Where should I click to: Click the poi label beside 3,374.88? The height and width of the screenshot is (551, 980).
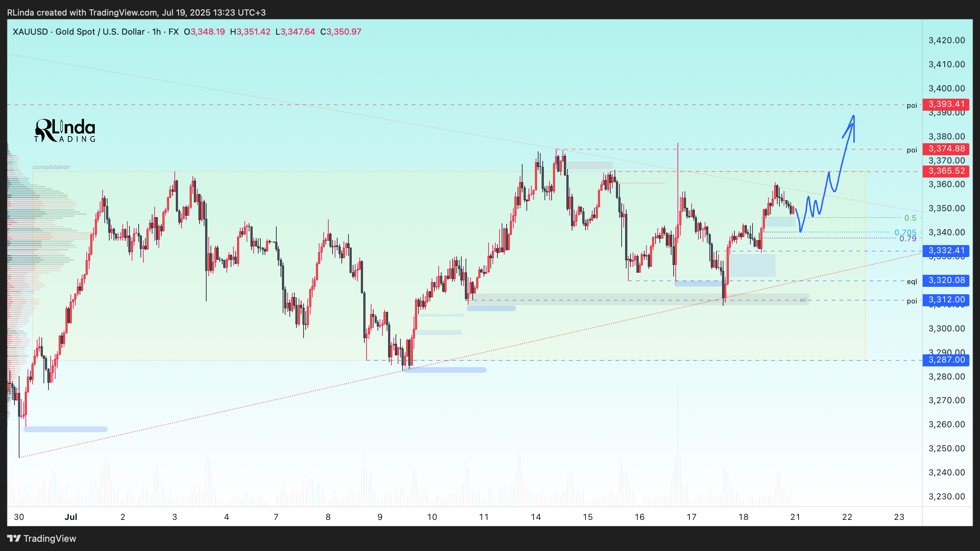911,150
